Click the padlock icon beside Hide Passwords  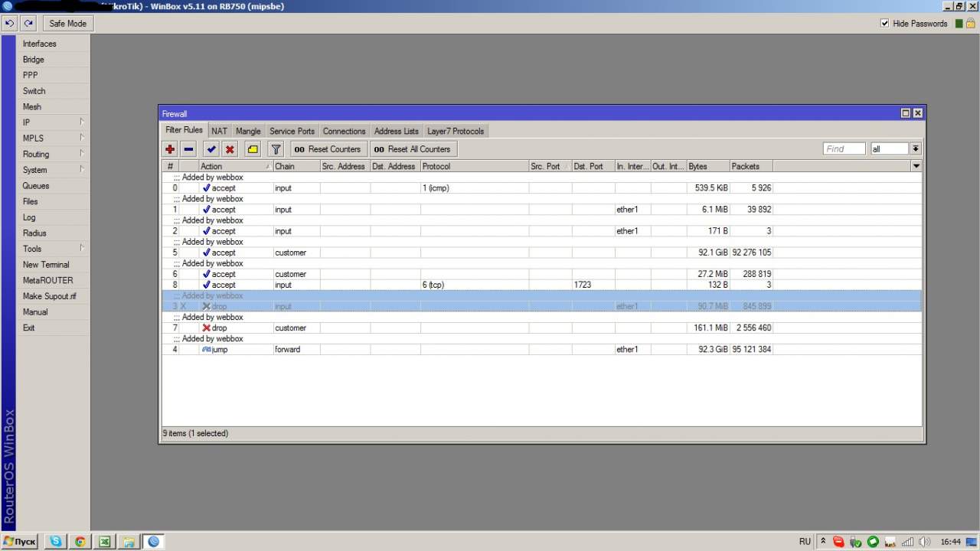[x=970, y=24]
